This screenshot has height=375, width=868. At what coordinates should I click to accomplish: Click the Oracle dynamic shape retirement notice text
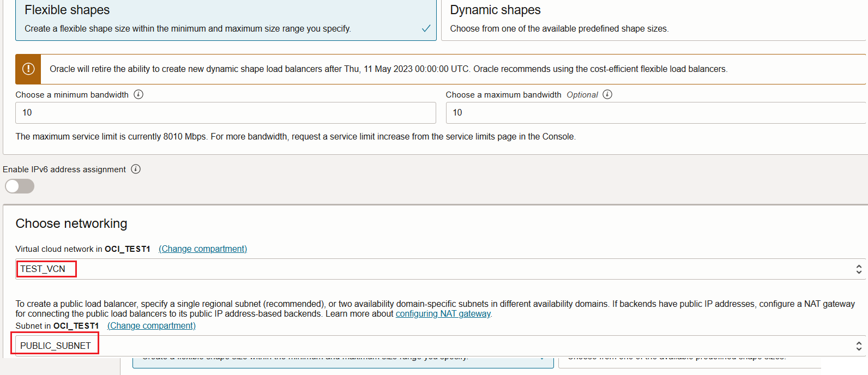point(388,69)
